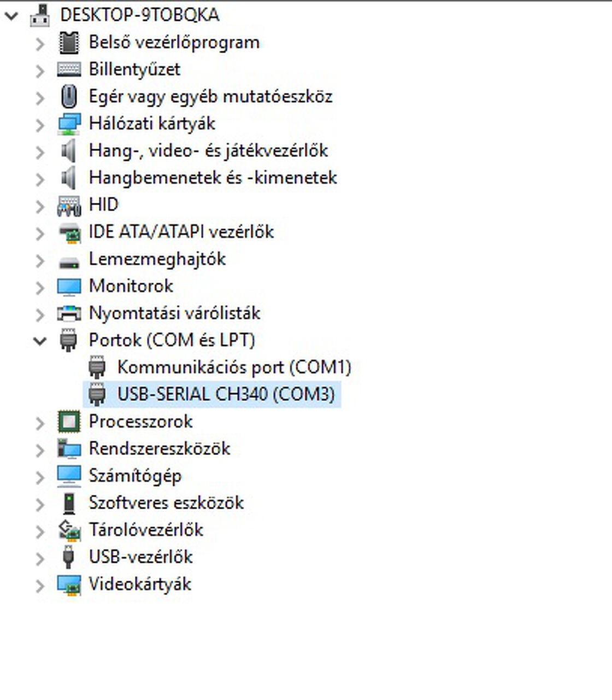
Task: Click the Hangbemenetek speaker icon
Action: click(x=69, y=178)
